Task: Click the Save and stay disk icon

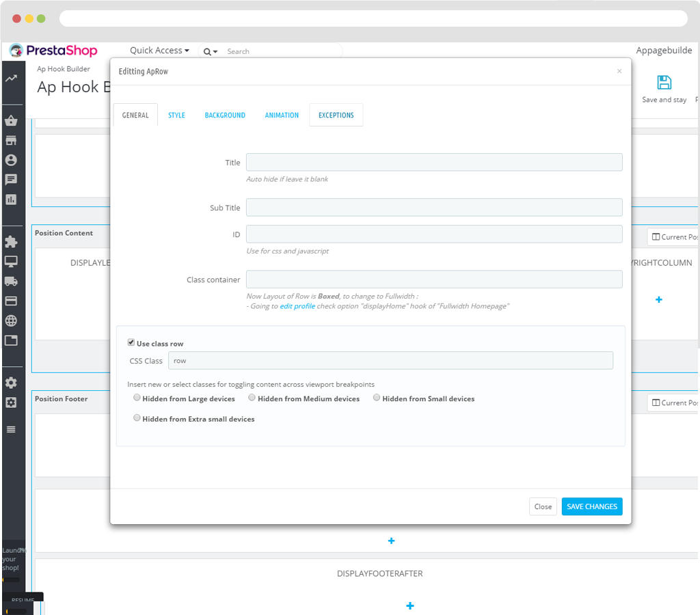Action: [x=664, y=83]
